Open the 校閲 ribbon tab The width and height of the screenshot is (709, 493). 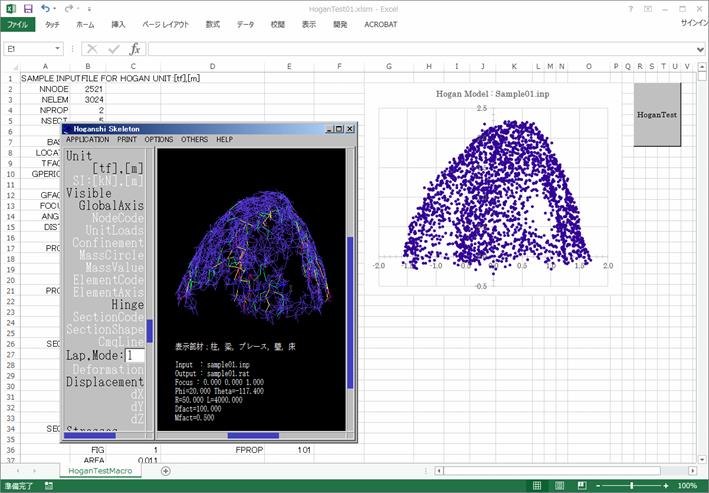(x=278, y=24)
